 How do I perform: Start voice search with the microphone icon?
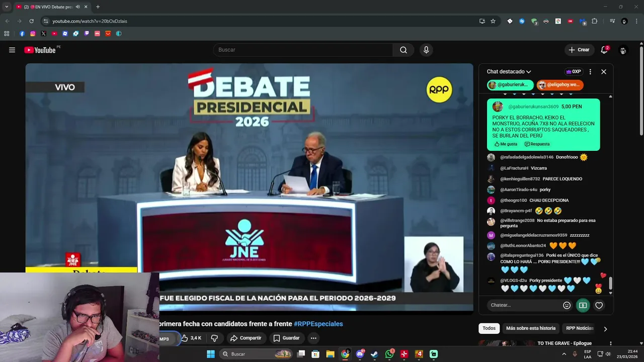[426, 50]
